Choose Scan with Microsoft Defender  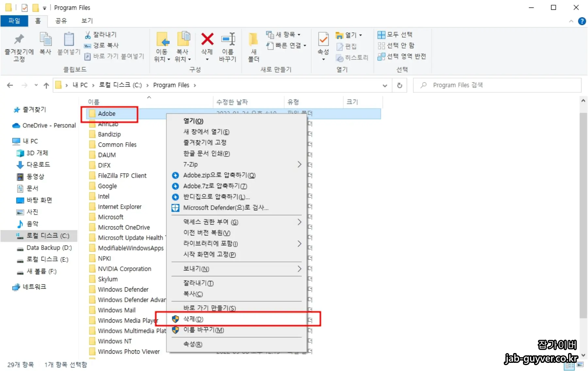pyautogui.click(x=237, y=208)
